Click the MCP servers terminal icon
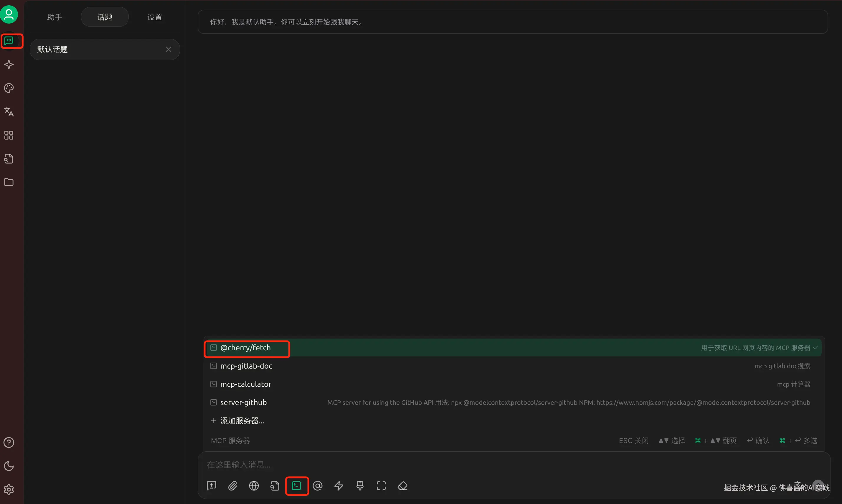The image size is (842, 504). click(297, 486)
